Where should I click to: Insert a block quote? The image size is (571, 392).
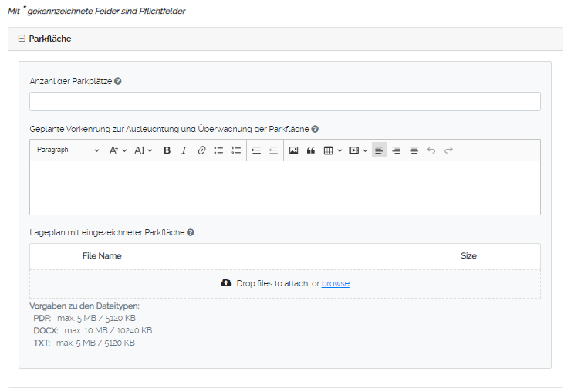311,150
